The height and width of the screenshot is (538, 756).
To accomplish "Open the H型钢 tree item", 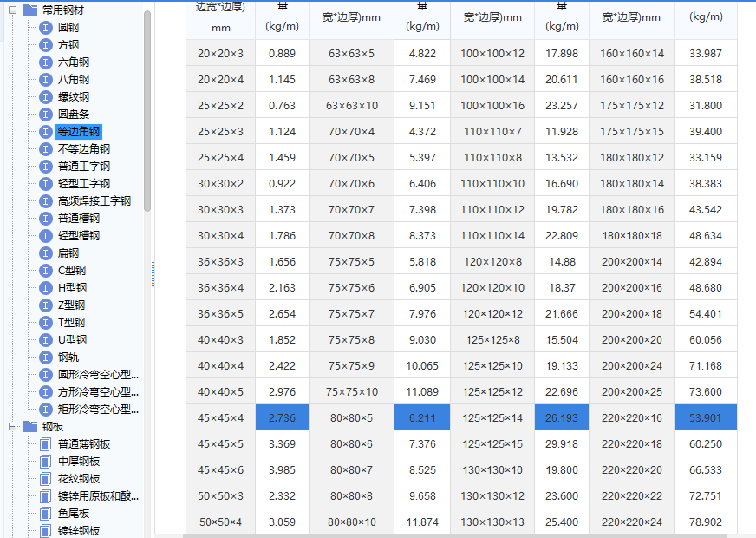I will tap(72, 288).
